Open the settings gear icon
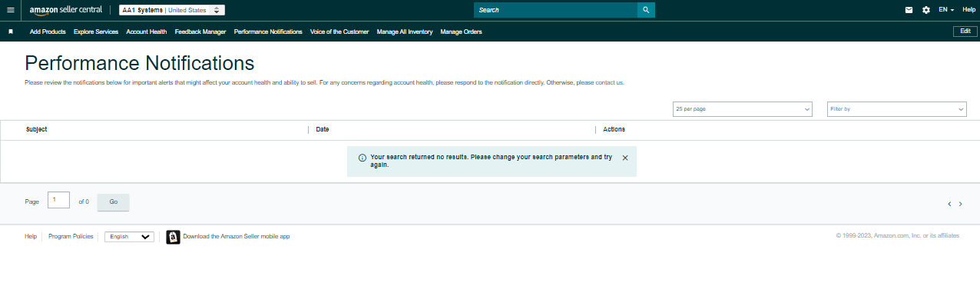Viewport: 980px width, 303px height. point(926,10)
